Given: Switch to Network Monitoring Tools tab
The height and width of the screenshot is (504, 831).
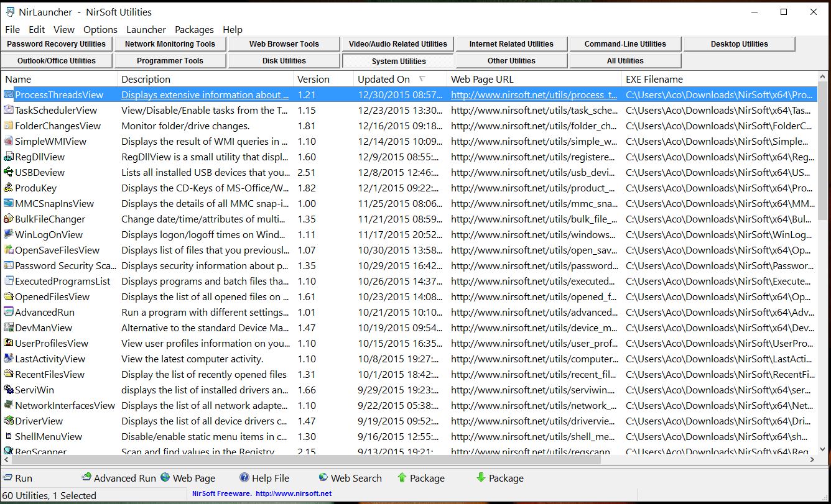Looking at the screenshot, I should (x=170, y=44).
